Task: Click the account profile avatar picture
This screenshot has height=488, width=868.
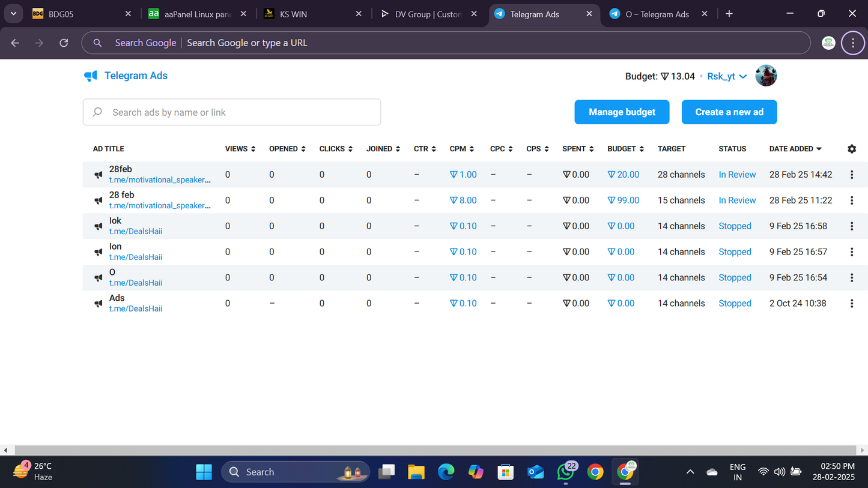Action: click(766, 76)
